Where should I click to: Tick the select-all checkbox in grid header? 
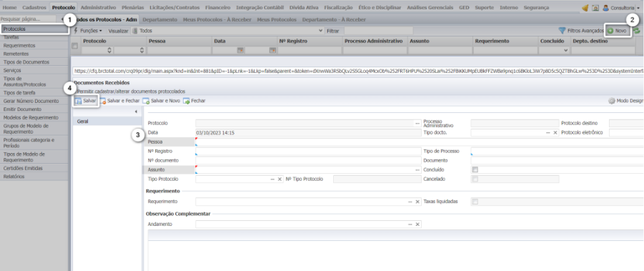point(75,46)
